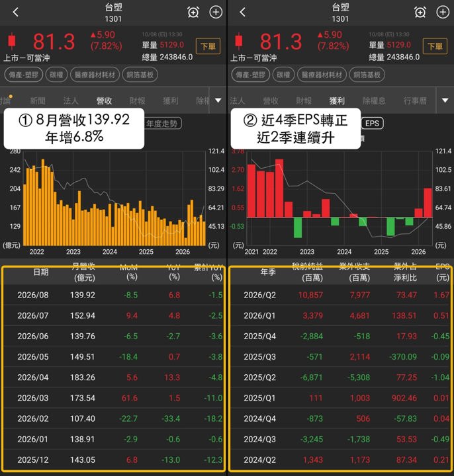Select the 2026/07 revenue row

(x=114, y=315)
